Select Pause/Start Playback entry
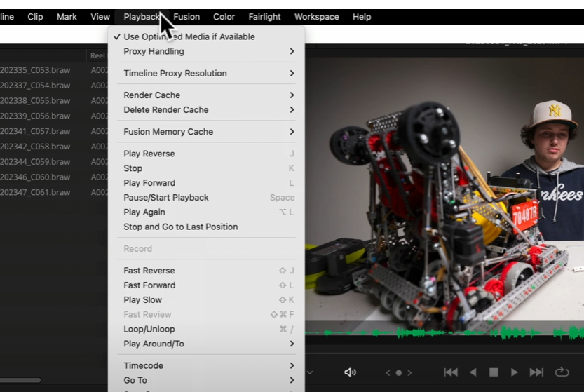The image size is (584, 392). [206, 198]
